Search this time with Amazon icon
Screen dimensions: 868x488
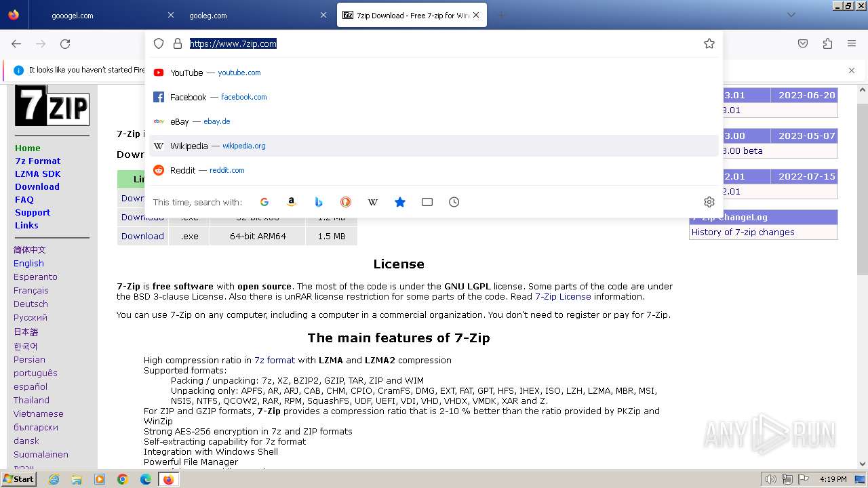point(292,202)
